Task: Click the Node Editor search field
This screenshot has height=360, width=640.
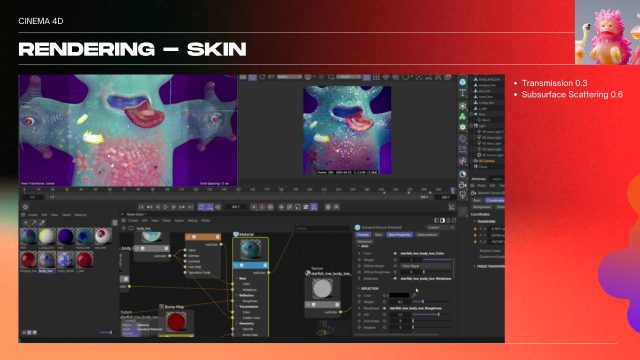Action: pos(322,228)
